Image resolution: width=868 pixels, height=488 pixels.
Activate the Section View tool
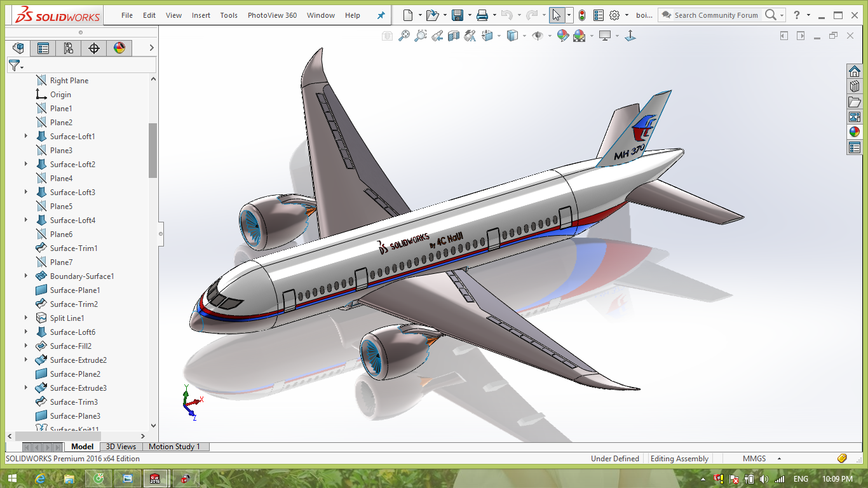pyautogui.click(x=454, y=36)
